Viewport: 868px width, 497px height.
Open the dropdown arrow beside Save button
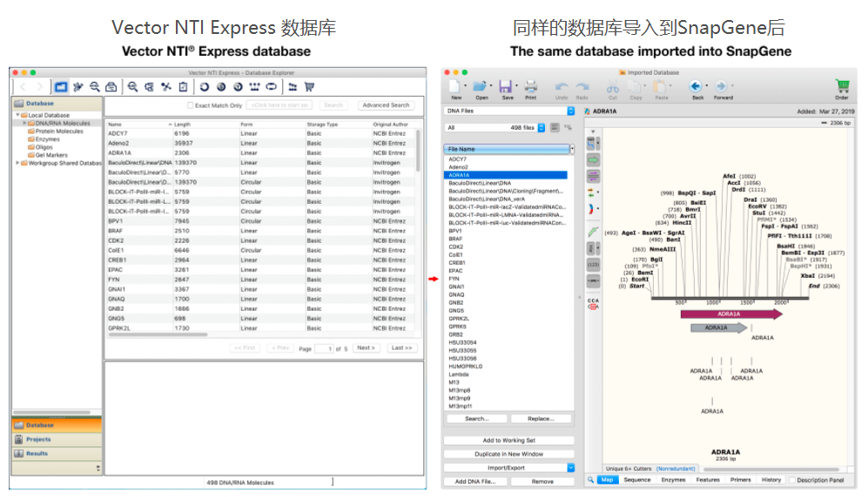click(x=516, y=86)
